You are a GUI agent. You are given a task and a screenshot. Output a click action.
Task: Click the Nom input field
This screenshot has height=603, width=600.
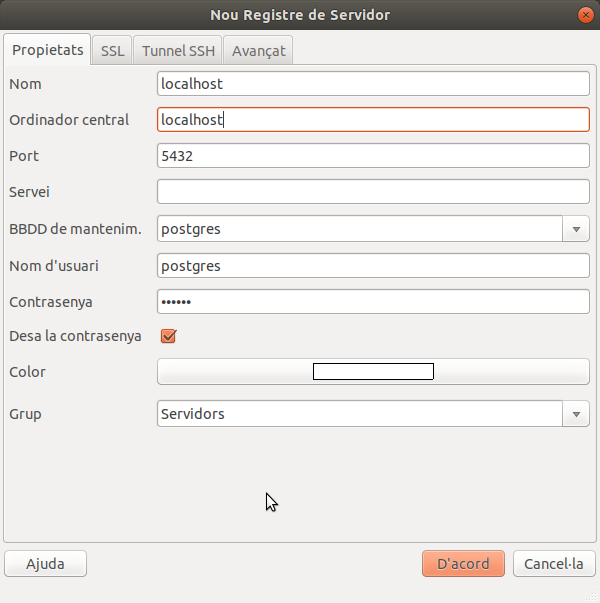pyautogui.click(x=373, y=84)
